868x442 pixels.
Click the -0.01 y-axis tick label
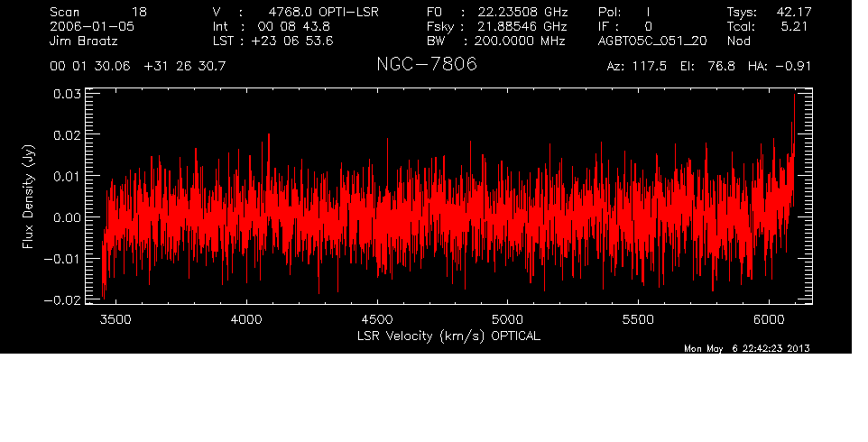point(62,259)
